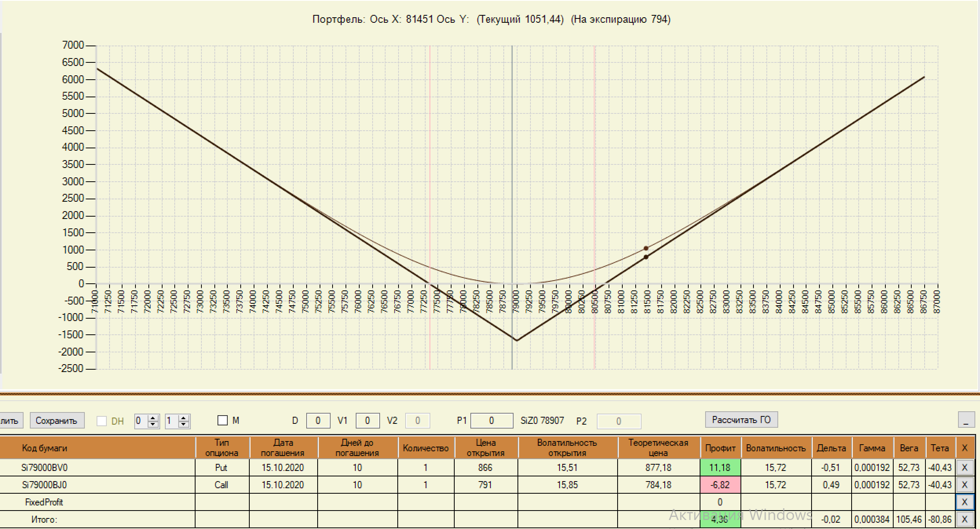This screenshot has width=980, height=529.
Task: Focus the D input field
Action: click(318, 421)
